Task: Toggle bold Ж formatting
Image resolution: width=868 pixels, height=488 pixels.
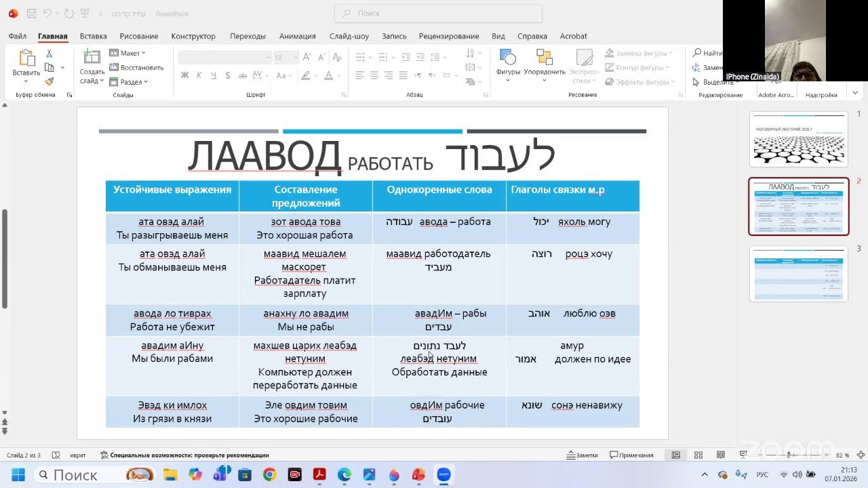Action: (x=184, y=75)
